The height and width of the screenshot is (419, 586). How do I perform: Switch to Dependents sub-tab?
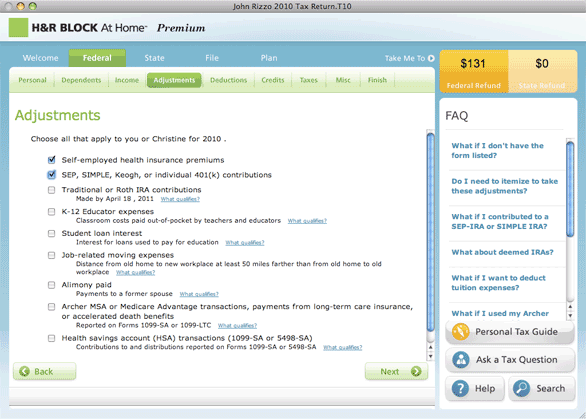pyautogui.click(x=81, y=80)
